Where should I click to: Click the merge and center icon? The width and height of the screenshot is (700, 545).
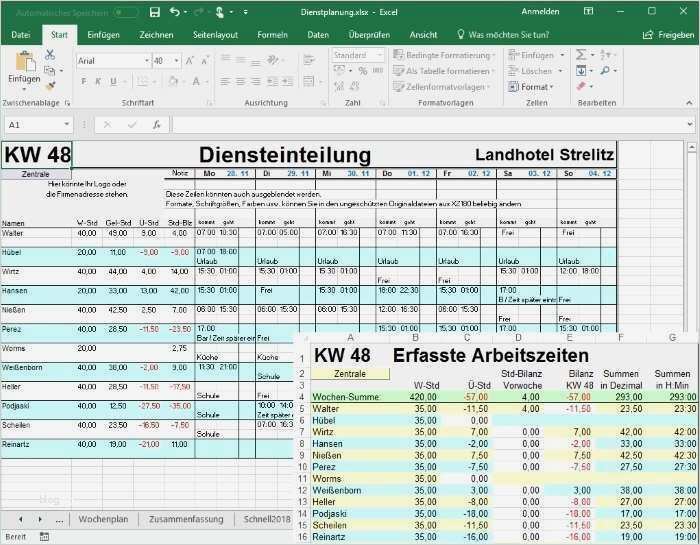point(308,82)
